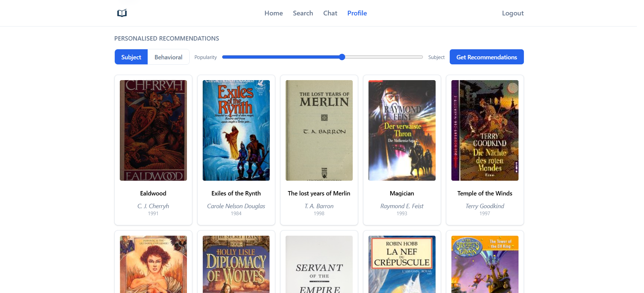
Task: Open the Profile page
Action: 357,13
